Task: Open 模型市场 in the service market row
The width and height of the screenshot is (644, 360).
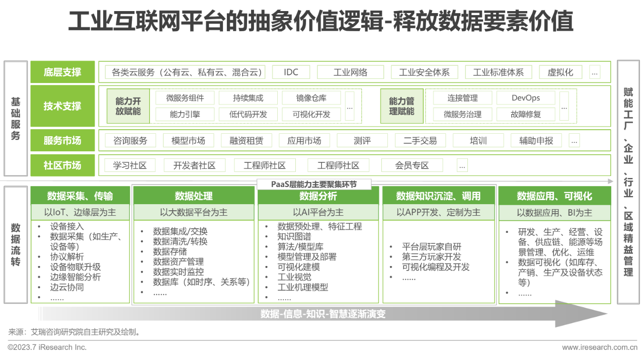Action: click(x=188, y=141)
